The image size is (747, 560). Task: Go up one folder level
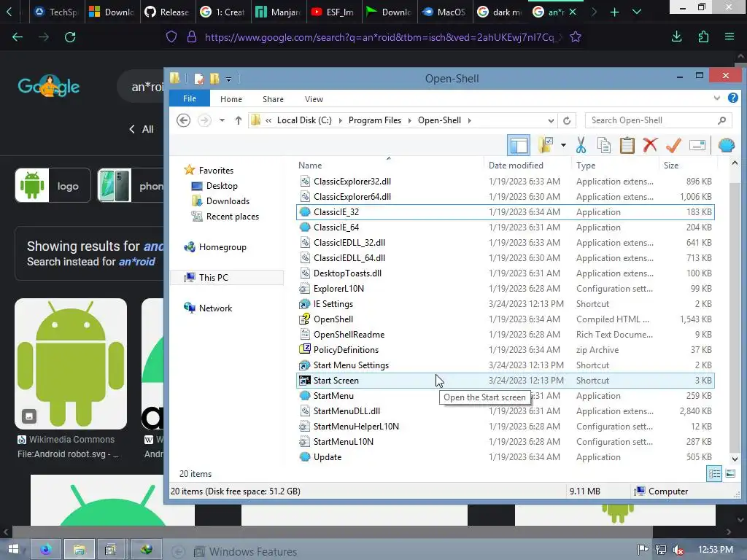click(x=239, y=120)
